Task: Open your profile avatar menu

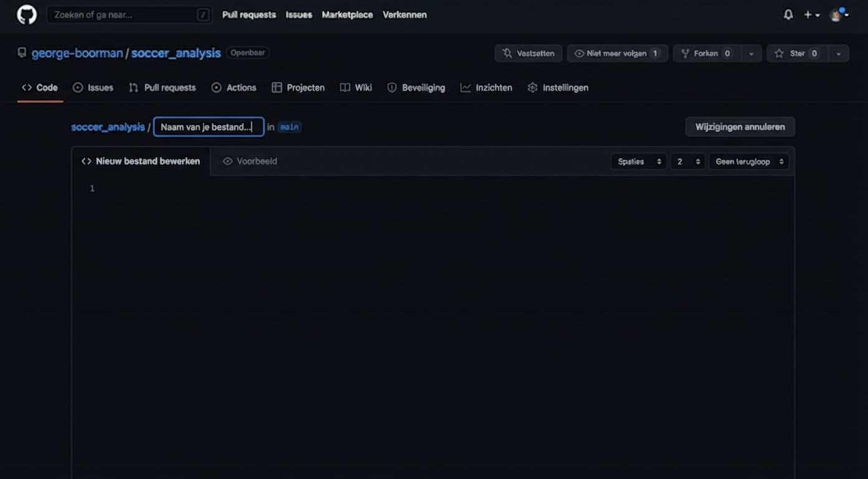Action: pos(836,14)
